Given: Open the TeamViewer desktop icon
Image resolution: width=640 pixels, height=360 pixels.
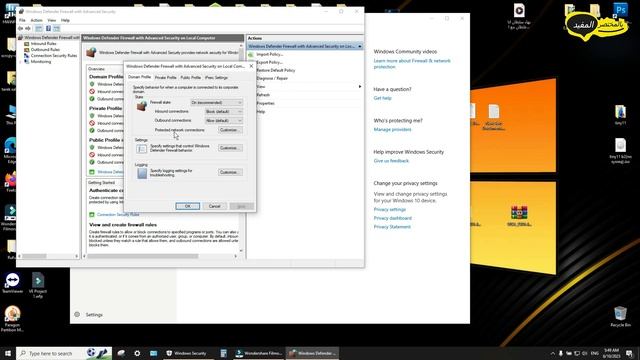Looking at the screenshot, I should point(12,283).
